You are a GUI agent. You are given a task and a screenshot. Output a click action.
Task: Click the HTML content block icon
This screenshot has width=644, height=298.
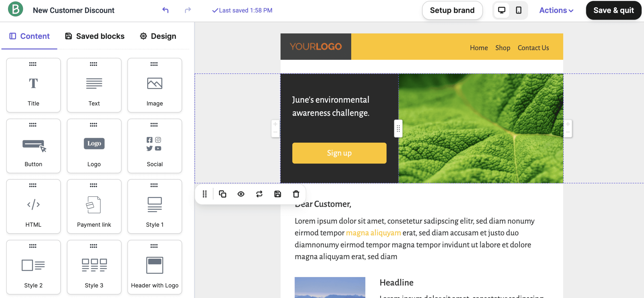click(33, 204)
